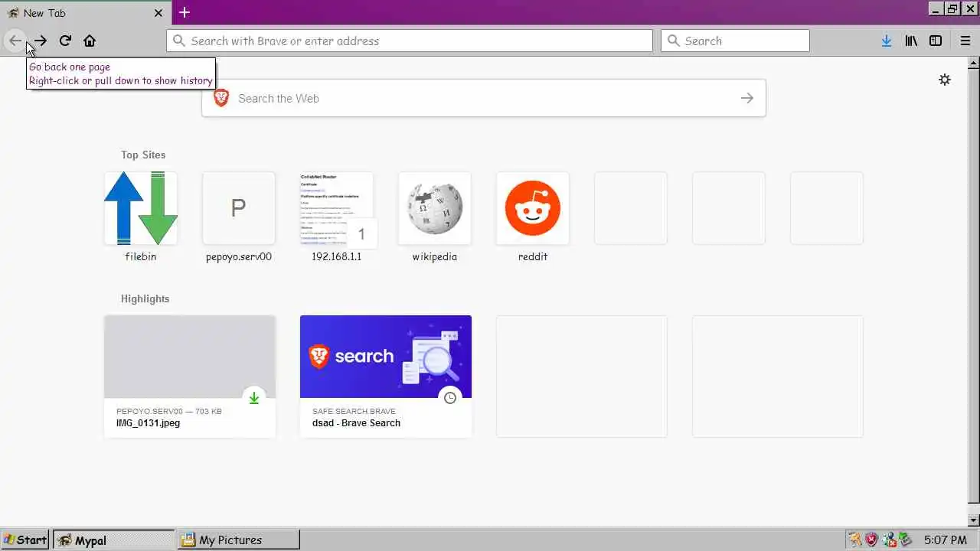Screen dimensions: 980x551
Task: Select the New Tab tab
Action: coord(86,13)
